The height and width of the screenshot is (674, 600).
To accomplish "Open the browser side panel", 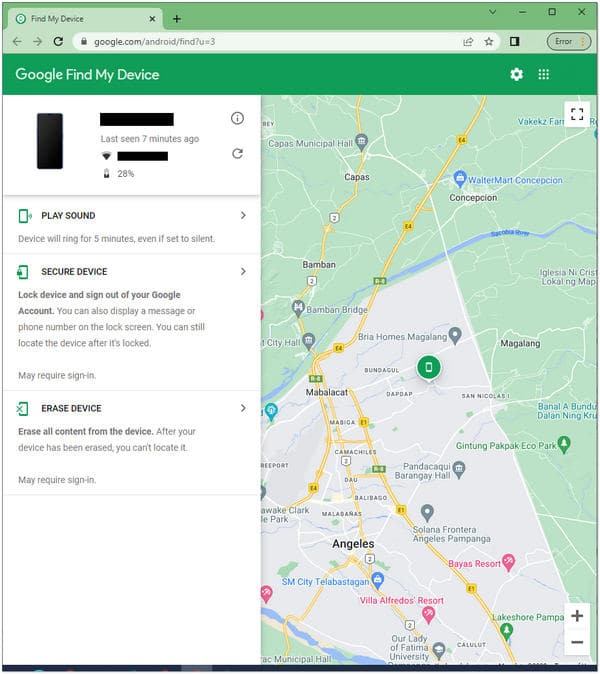I will [x=514, y=41].
